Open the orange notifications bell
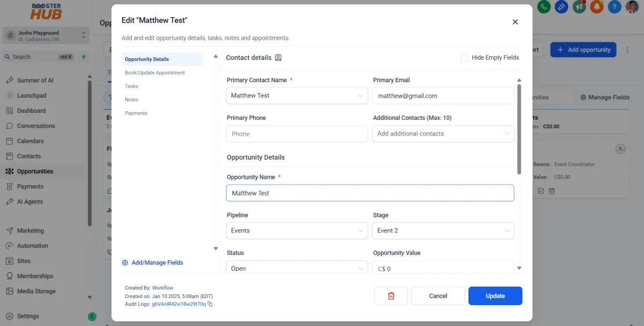Viewport: 644px width, 326px height. [x=597, y=7]
